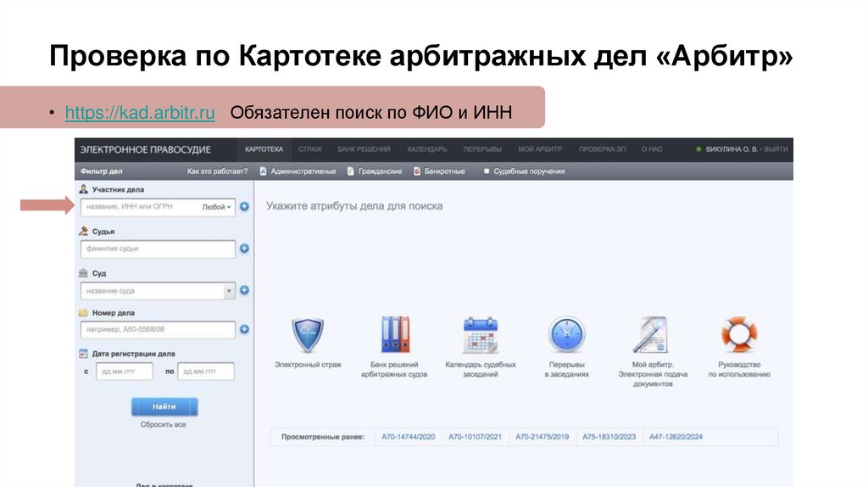Open the ВИКУЛИНА О. В. user profile
868x487 pixels.
[x=732, y=149]
